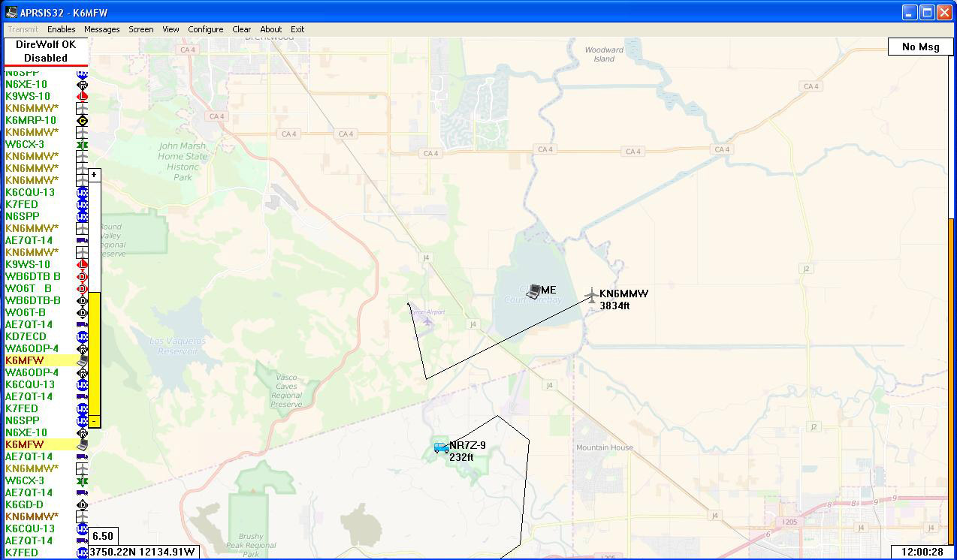Click the NR7Z-9 callsign label on the map

[x=467, y=445]
